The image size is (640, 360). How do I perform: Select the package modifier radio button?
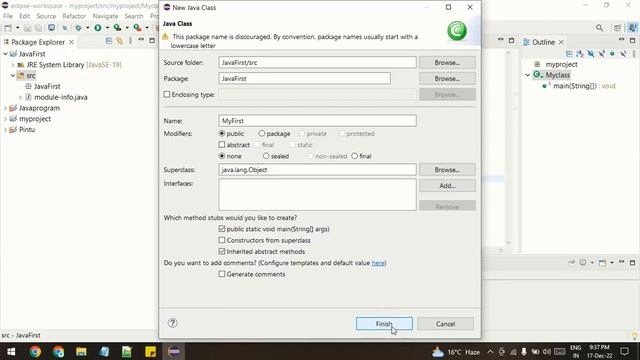tap(262, 133)
